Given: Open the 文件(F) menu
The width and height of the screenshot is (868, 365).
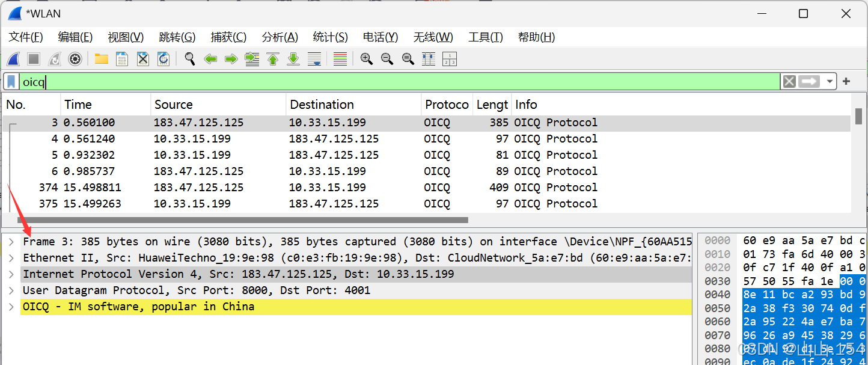Looking at the screenshot, I should [x=26, y=37].
